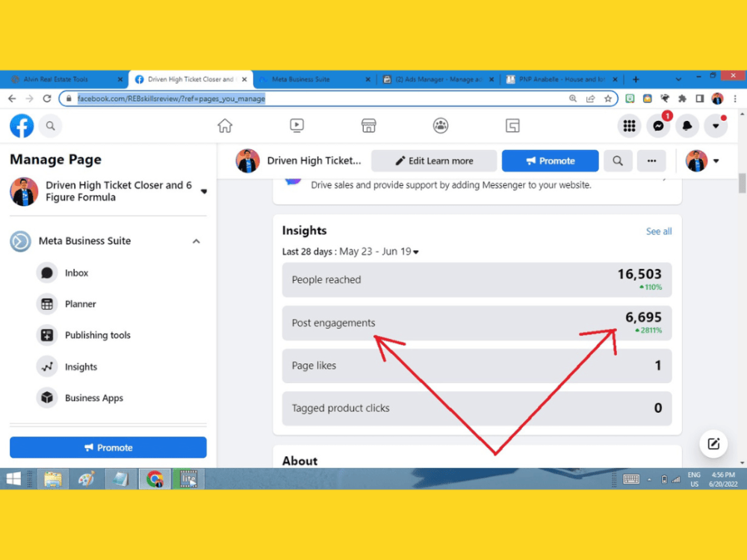
Task: Click the sidebar Promote button
Action: click(x=108, y=447)
